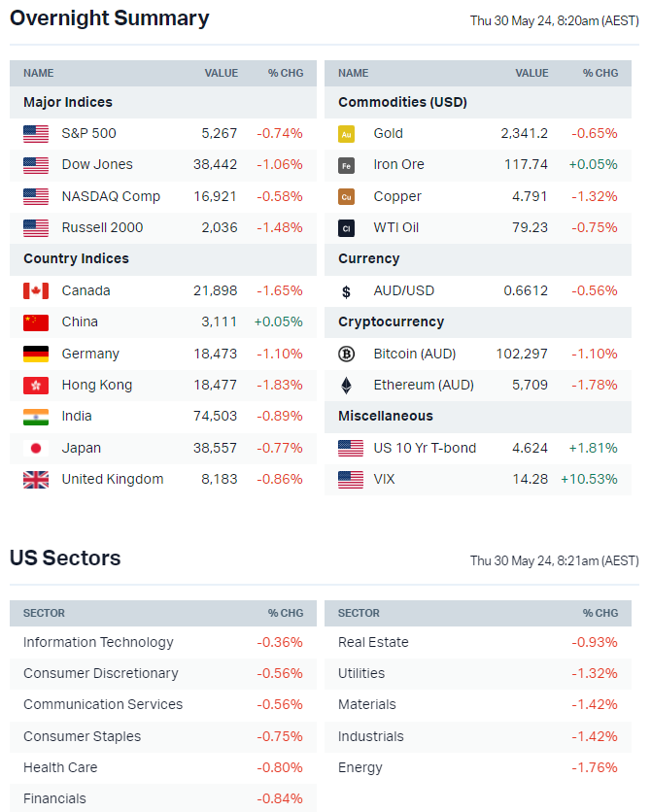Open the NASDAQ Comp index link

(x=111, y=196)
